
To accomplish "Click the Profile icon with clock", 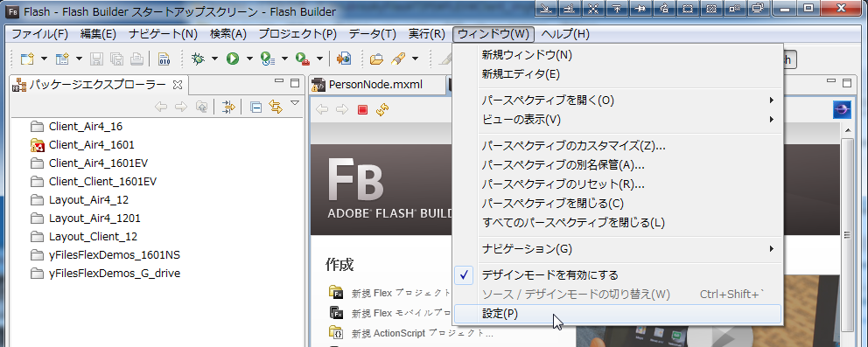I will 268,59.
